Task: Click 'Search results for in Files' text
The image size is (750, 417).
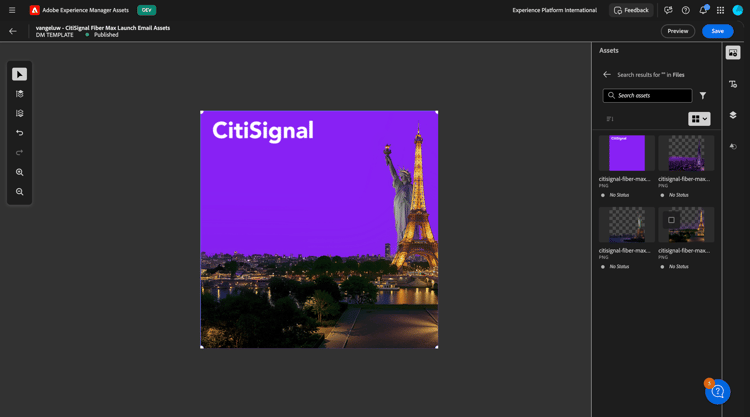Action: tap(651, 75)
